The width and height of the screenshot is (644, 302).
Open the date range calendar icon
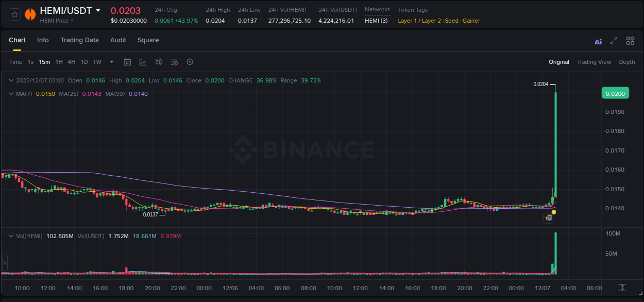[127, 62]
